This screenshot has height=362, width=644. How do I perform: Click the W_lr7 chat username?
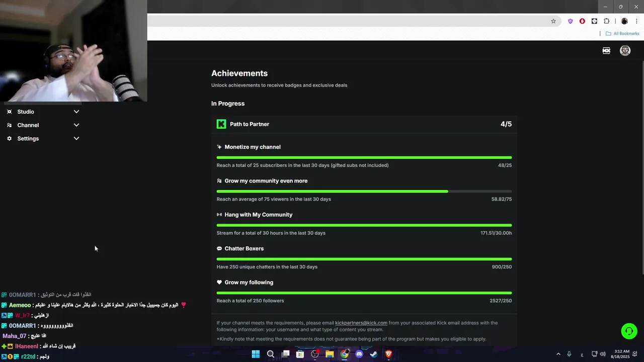coord(22,316)
